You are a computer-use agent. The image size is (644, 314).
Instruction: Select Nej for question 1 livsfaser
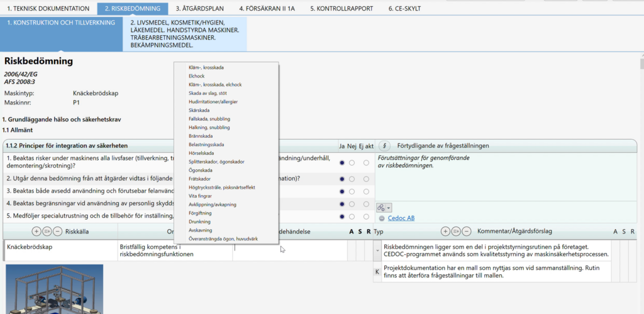(352, 163)
